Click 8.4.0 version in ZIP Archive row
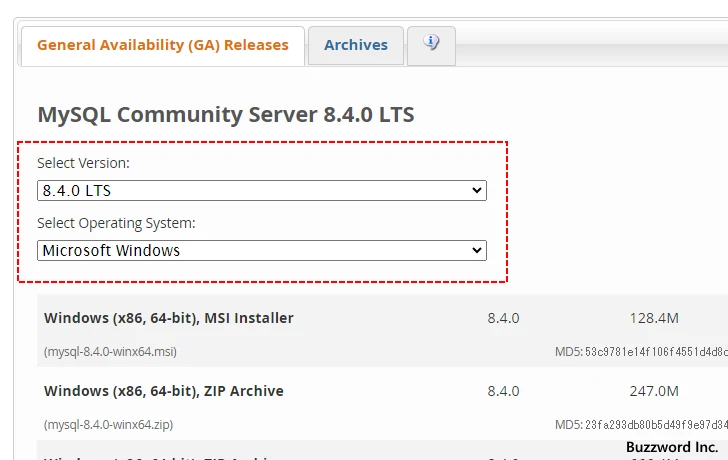The height and width of the screenshot is (460, 728). (x=503, y=391)
